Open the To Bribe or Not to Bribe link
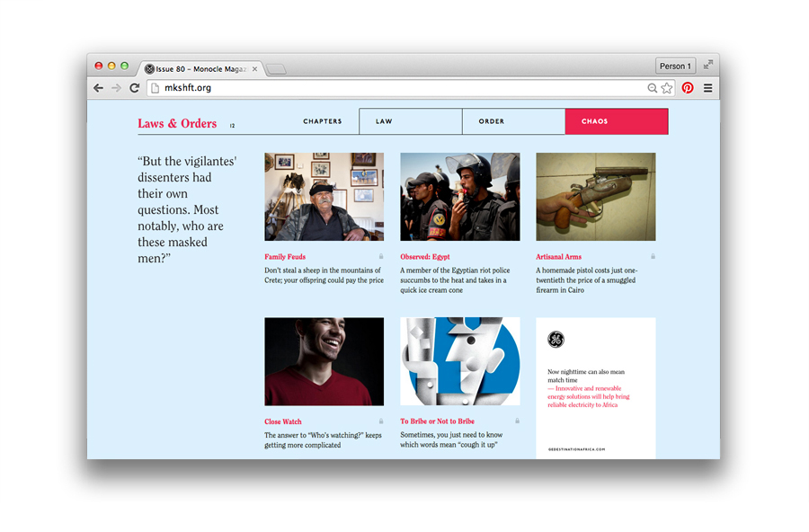Screen dimensions: 809x532 438,421
